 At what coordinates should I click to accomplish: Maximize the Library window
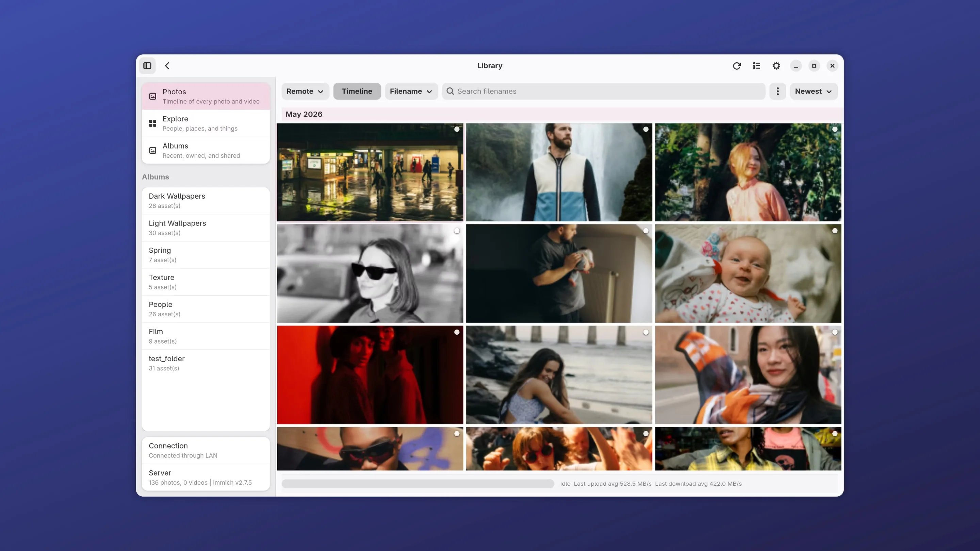[814, 66]
